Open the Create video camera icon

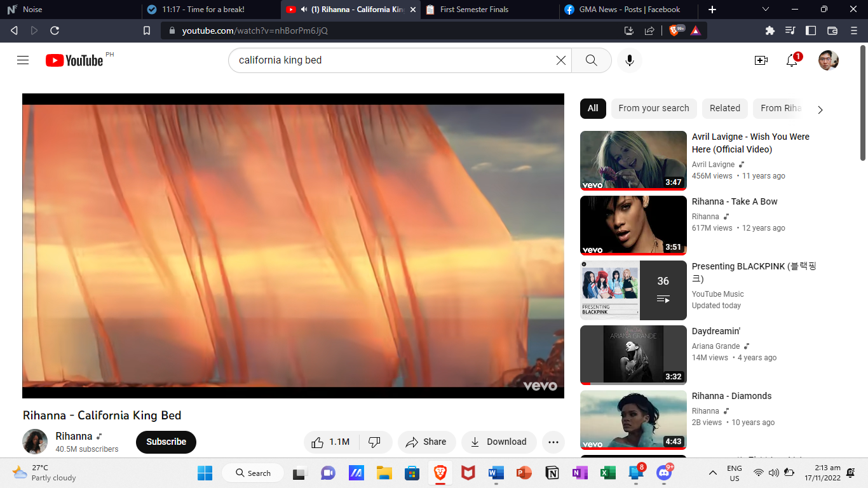pos(761,60)
